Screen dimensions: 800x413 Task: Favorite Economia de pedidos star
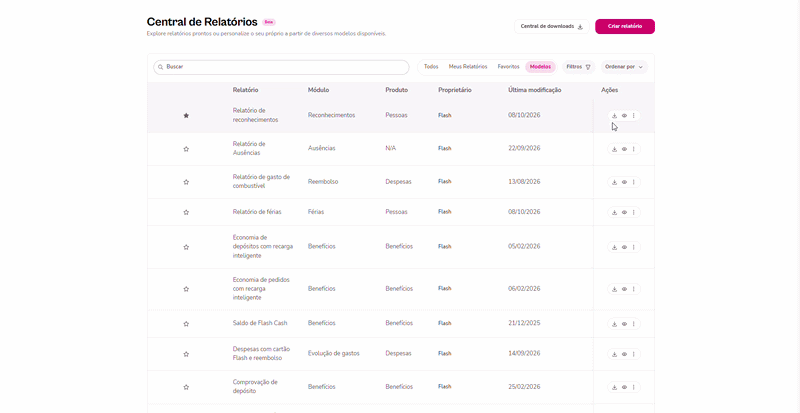186,289
